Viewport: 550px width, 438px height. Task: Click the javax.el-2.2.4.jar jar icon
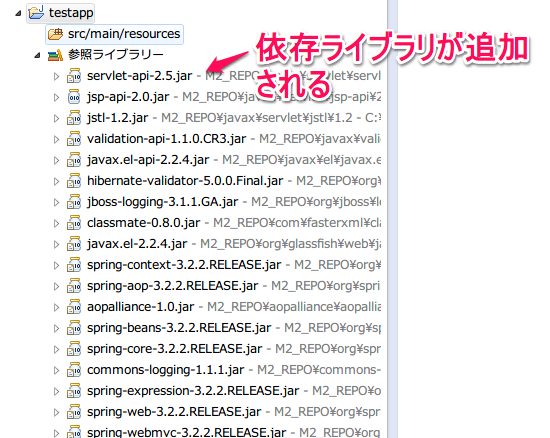click(74, 244)
